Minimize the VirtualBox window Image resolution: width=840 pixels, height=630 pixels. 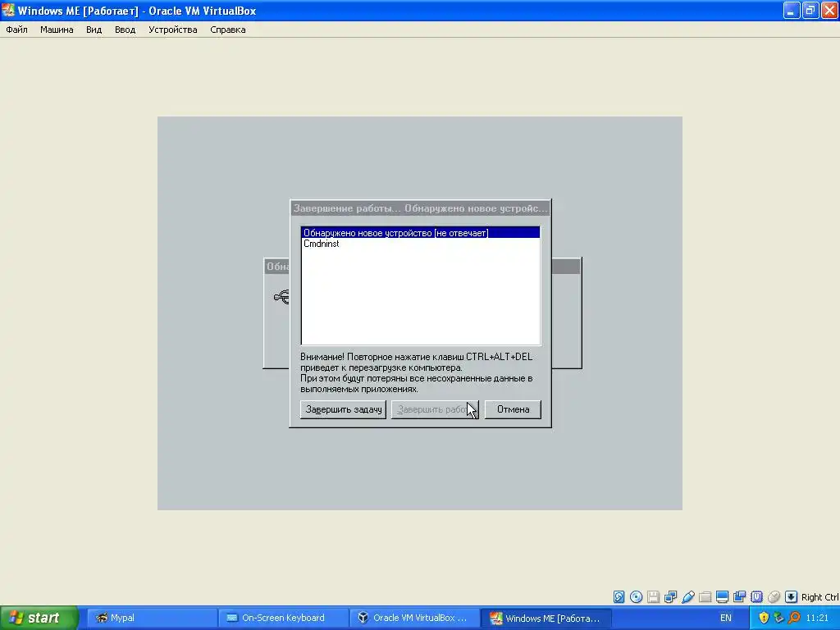pyautogui.click(x=792, y=10)
